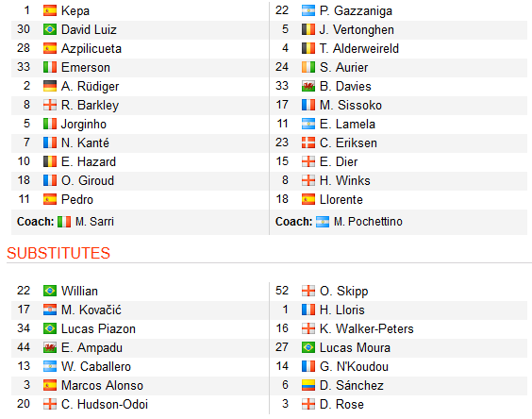
Task: Click the Colombia flag beside D. Sánchez
Action: coord(308,385)
